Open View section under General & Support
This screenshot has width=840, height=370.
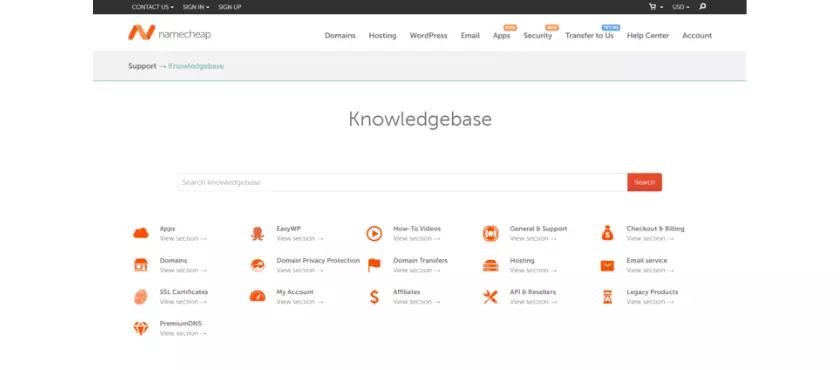pyautogui.click(x=533, y=238)
